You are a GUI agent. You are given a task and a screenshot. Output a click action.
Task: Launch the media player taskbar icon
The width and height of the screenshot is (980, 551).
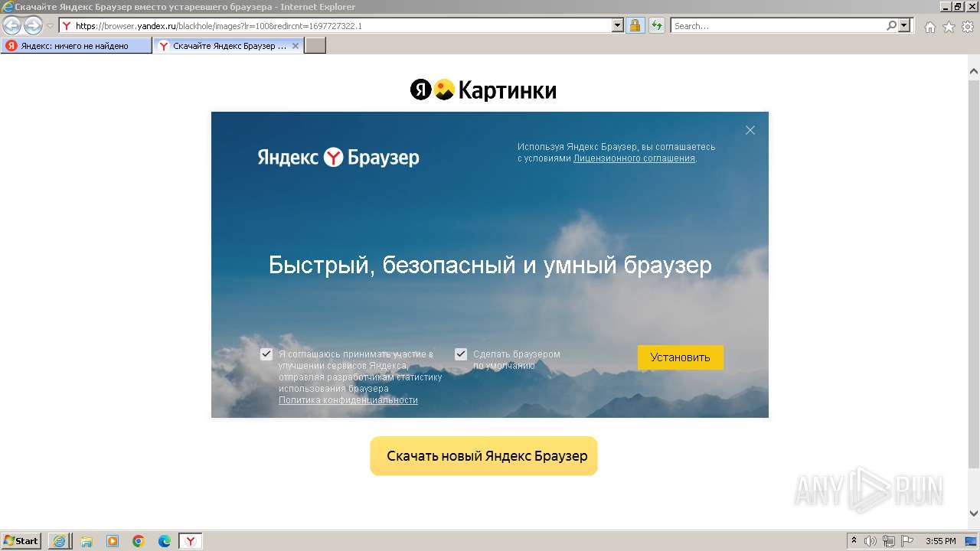113,541
